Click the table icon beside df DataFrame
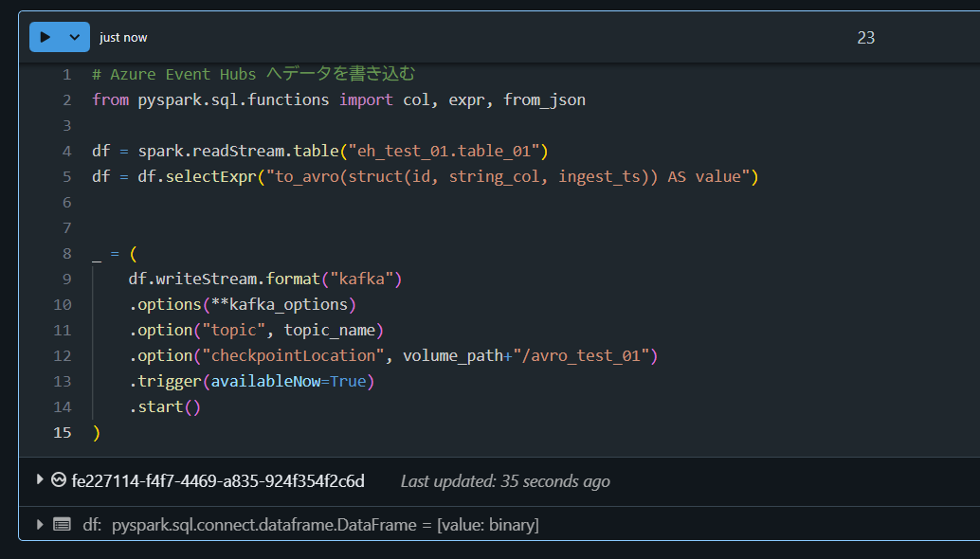 coord(62,524)
